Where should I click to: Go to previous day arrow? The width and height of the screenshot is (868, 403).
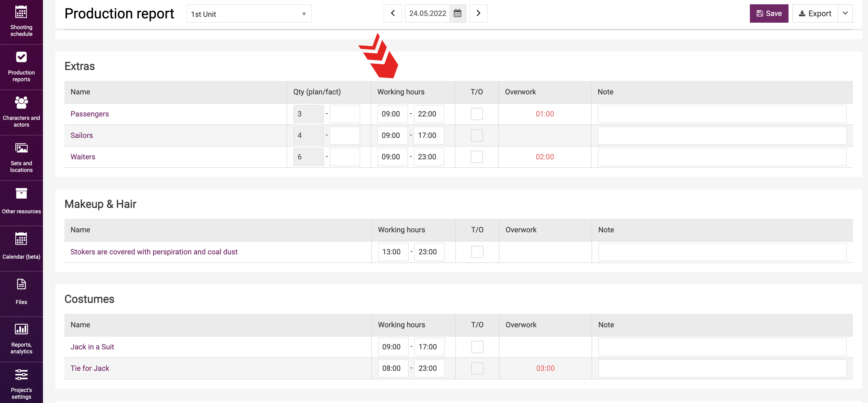pyautogui.click(x=392, y=13)
